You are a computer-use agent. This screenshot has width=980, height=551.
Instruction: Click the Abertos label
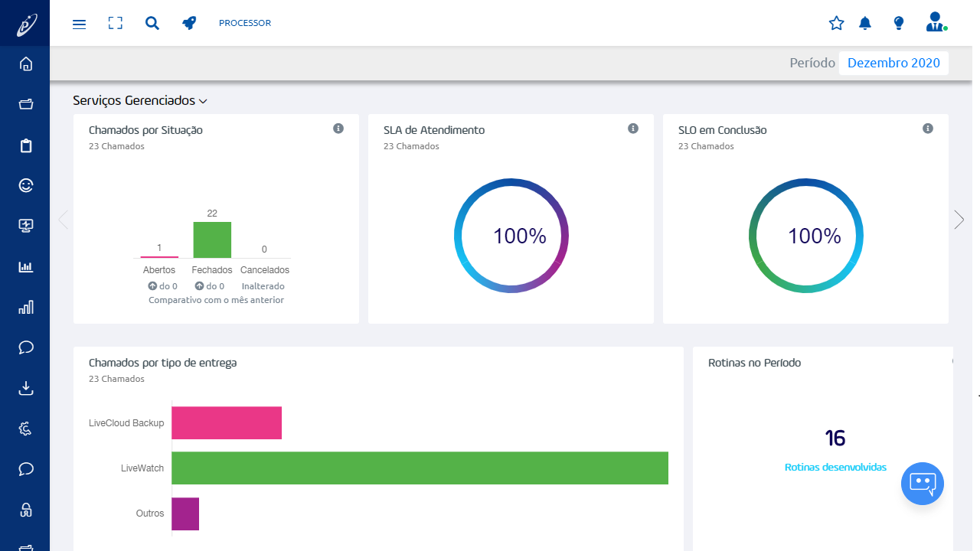tap(159, 270)
